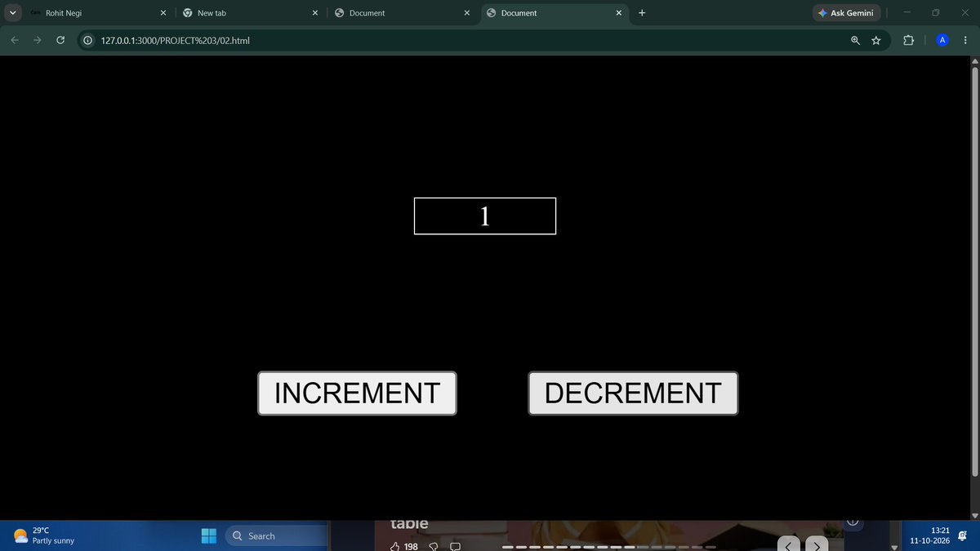The image size is (980, 551).
Task: Open the profile avatar A
Action: click(x=942, y=40)
